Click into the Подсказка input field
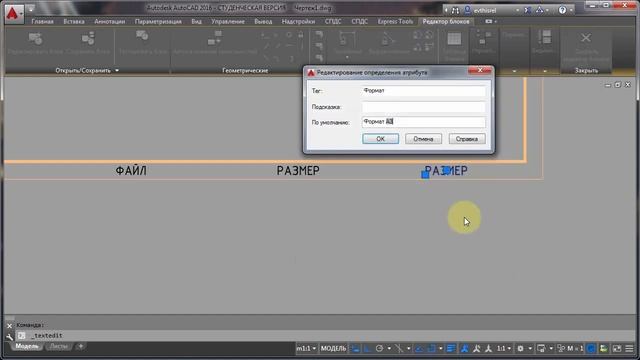This screenshot has width=640, height=360. (423, 107)
